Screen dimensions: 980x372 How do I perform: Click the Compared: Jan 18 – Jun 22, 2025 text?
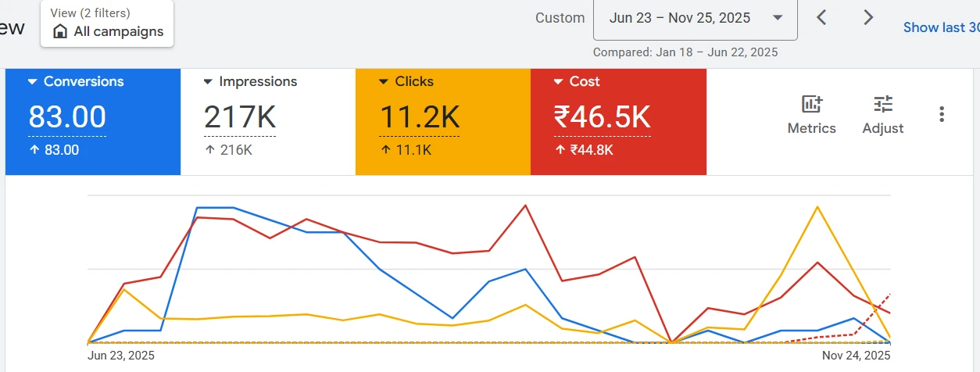pos(685,52)
